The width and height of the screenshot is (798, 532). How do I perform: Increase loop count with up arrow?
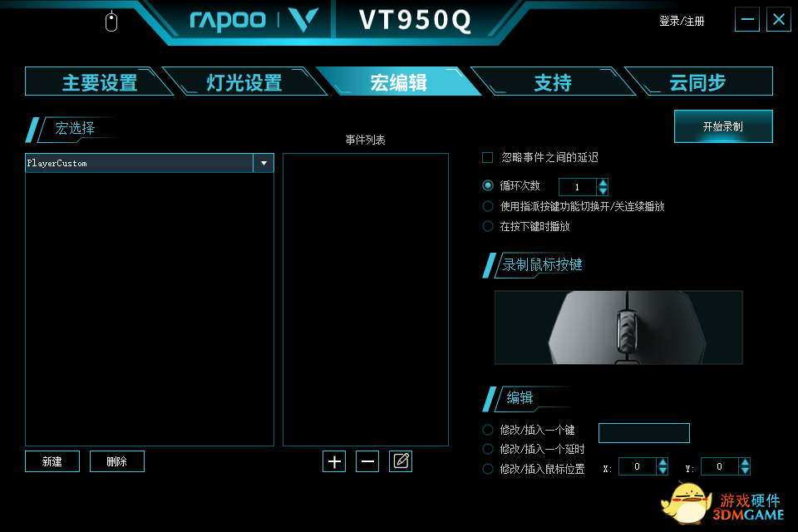[x=603, y=183]
